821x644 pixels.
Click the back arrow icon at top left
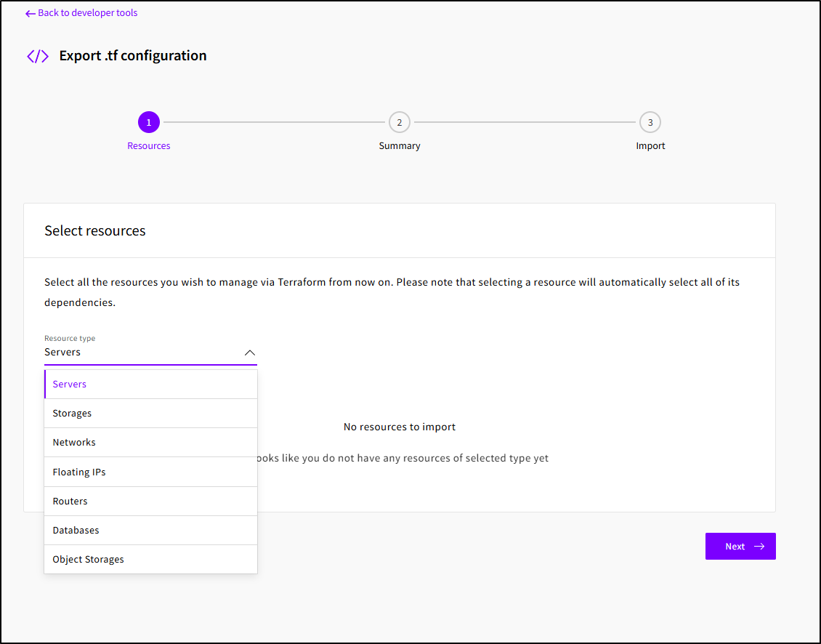pyautogui.click(x=30, y=13)
